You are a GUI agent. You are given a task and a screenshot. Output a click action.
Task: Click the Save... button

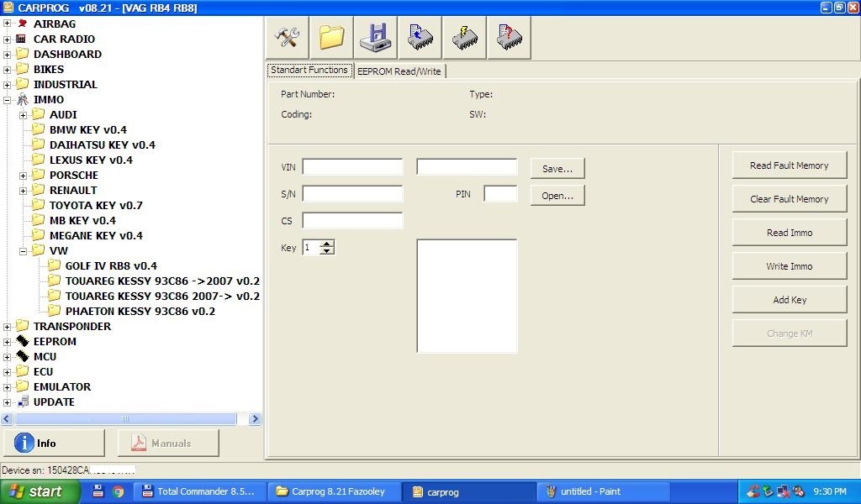557,168
